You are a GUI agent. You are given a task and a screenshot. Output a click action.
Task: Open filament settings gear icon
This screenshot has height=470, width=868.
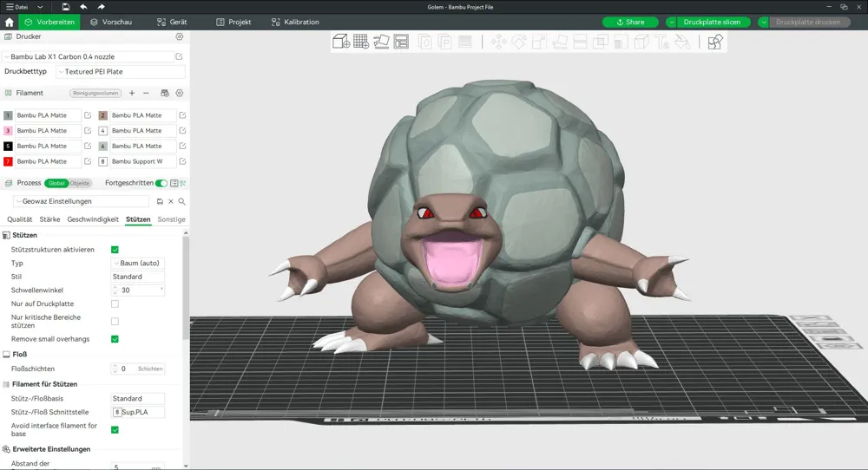(x=180, y=93)
